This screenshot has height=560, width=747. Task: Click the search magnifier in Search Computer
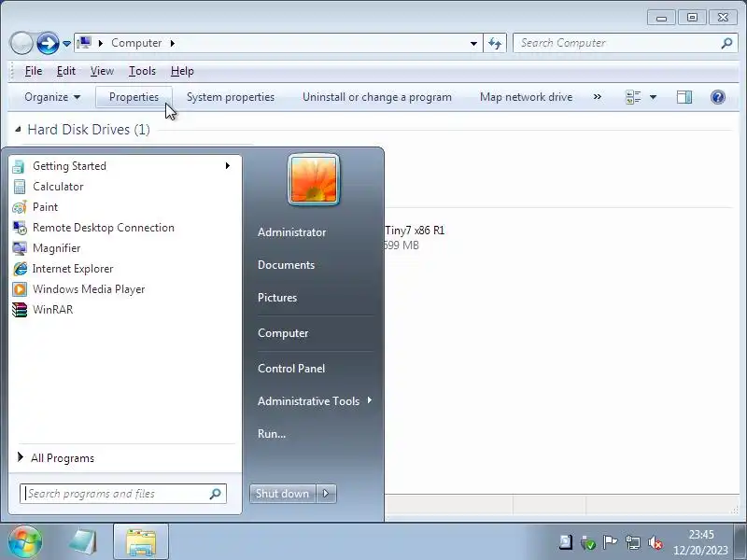pyautogui.click(x=726, y=43)
